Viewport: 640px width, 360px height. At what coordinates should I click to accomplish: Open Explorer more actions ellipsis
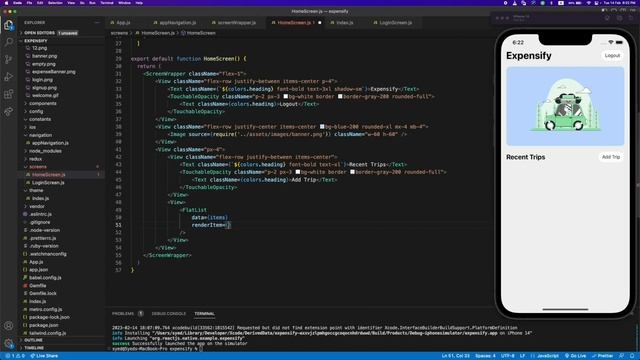point(97,22)
